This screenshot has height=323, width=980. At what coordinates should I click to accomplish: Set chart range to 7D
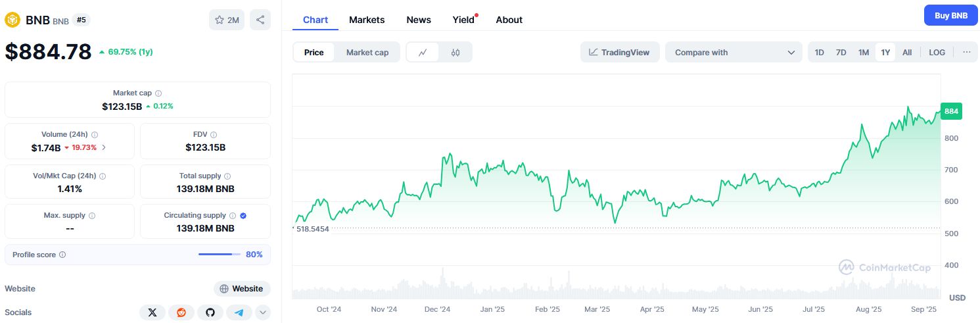tap(841, 53)
